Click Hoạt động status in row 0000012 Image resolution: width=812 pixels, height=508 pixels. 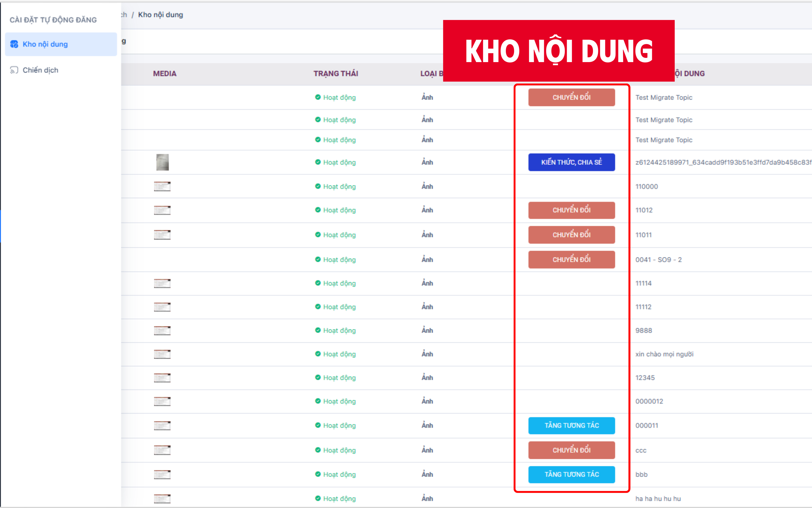point(336,401)
